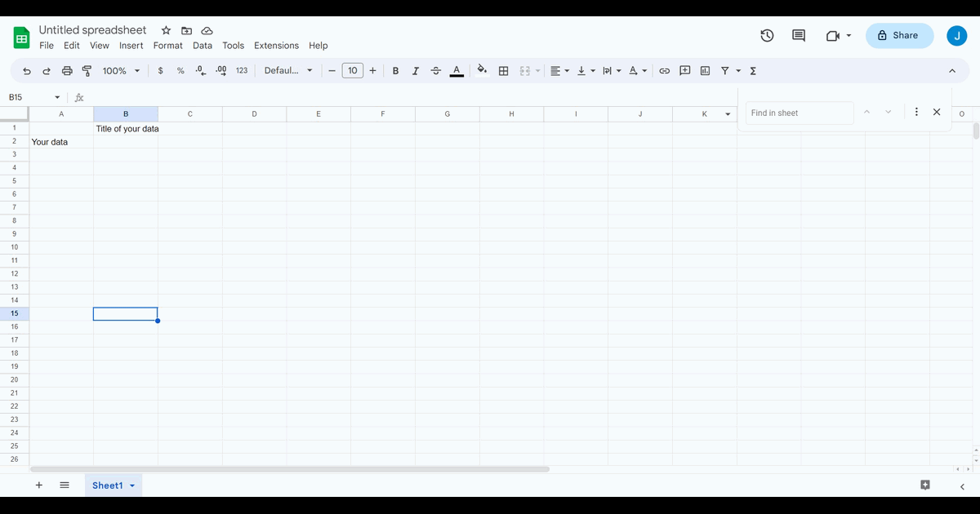Collapse the menus with chevron up
The width and height of the screenshot is (980, 514).
click(x=952, y=71)
